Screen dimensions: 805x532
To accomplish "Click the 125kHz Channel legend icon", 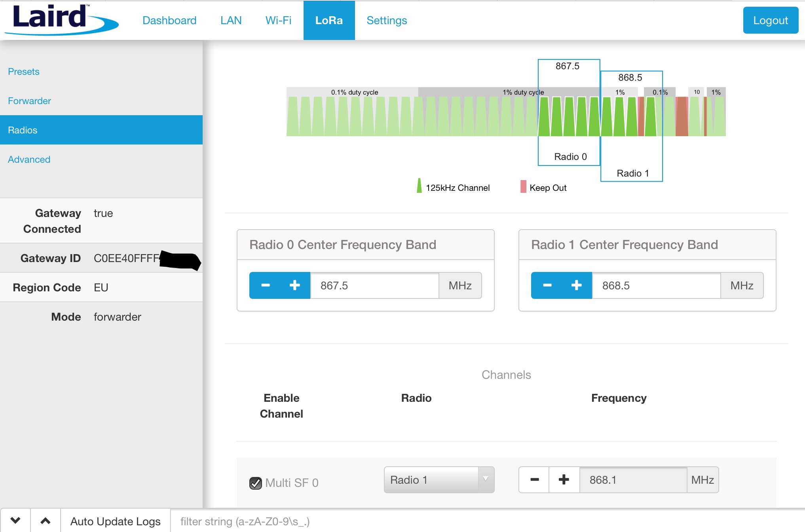I will click(419, 186).
